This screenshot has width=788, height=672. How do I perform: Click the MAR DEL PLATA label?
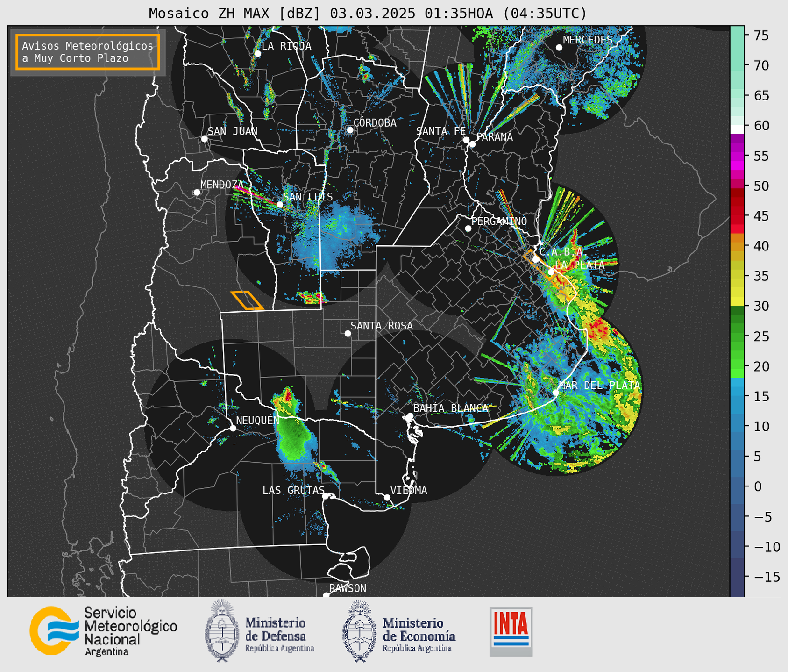[599, 386]
